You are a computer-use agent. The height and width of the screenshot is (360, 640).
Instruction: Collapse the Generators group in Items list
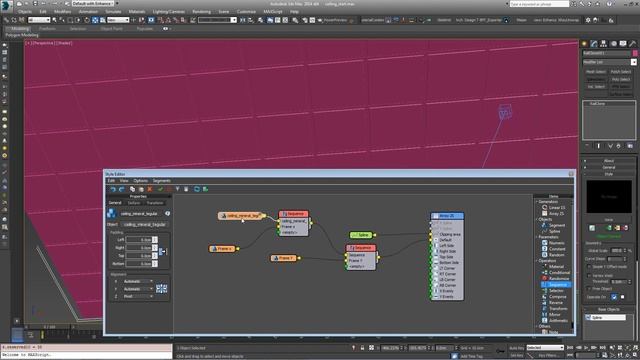pyautogui.click(x=537, y=202)
